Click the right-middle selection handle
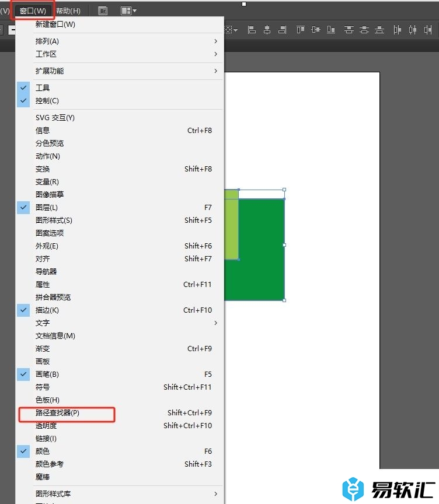439x504 pixels. pyautogui.click(x=284, y=245)
